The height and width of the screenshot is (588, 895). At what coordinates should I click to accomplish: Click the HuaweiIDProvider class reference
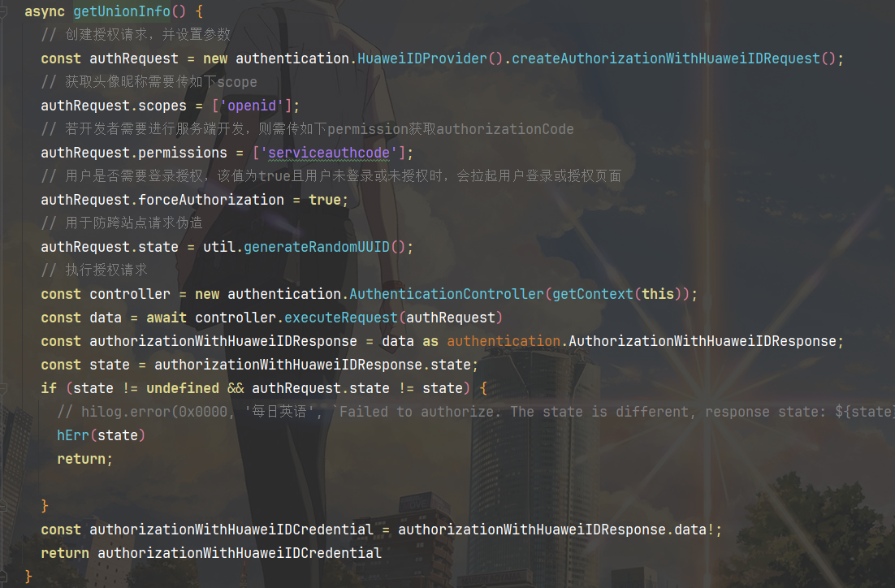422,58
